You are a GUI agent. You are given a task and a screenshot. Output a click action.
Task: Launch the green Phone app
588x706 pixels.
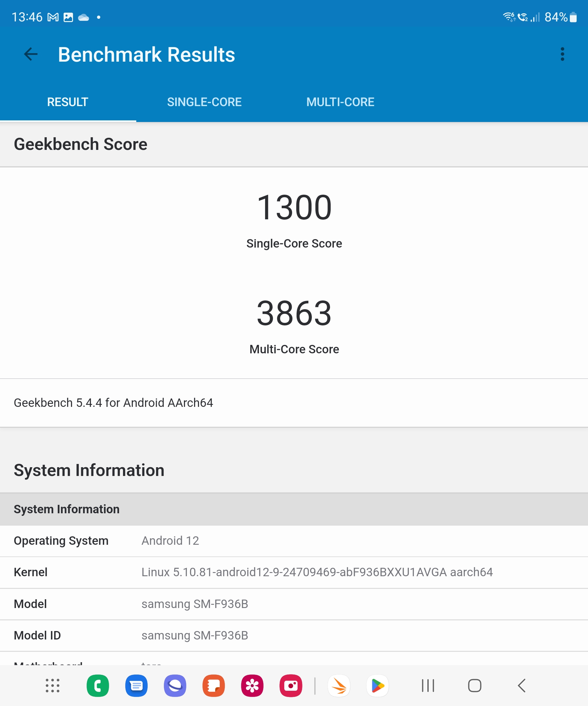(98, 686)
